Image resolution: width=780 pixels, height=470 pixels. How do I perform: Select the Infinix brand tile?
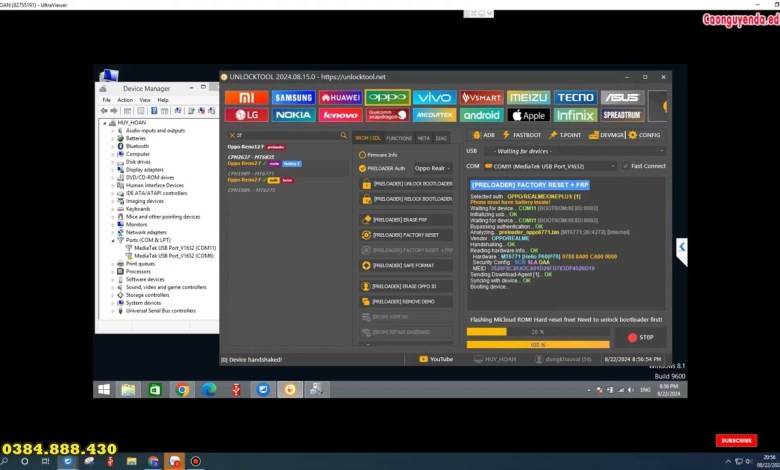pyautogui.click(x=576, y=115)
